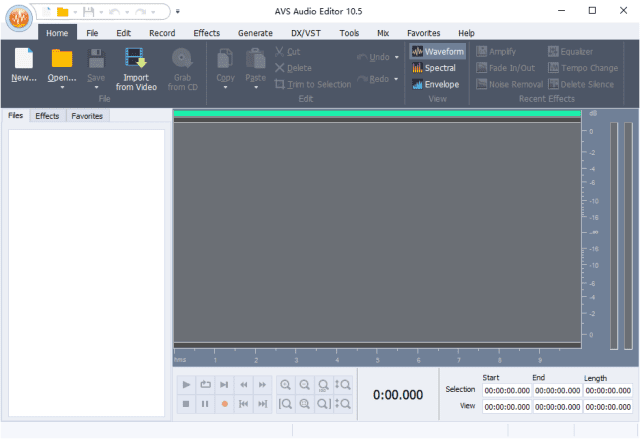The image size is (640, 439).
Task: Click the Copy ribbon button
Action: (x=225, y=63)
